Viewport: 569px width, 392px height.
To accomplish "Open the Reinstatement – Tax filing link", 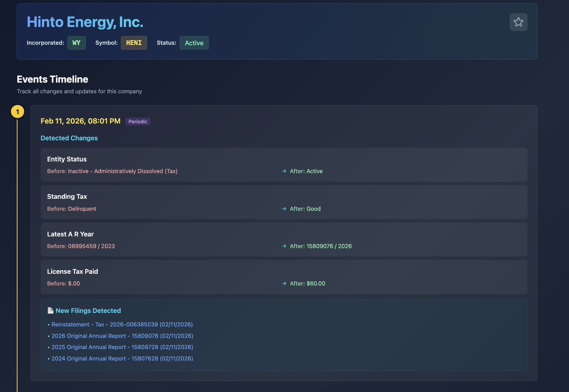I will click(122, 324).
